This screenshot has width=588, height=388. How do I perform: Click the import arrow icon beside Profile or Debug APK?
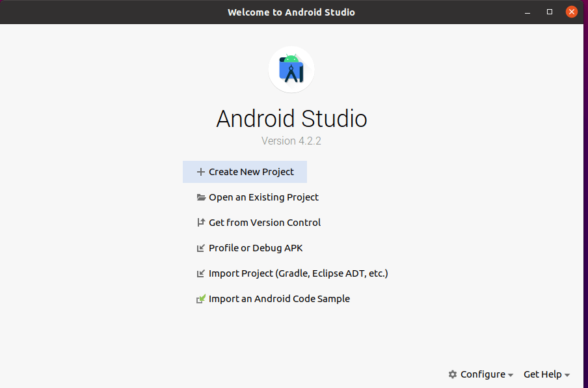click(200, 248)
